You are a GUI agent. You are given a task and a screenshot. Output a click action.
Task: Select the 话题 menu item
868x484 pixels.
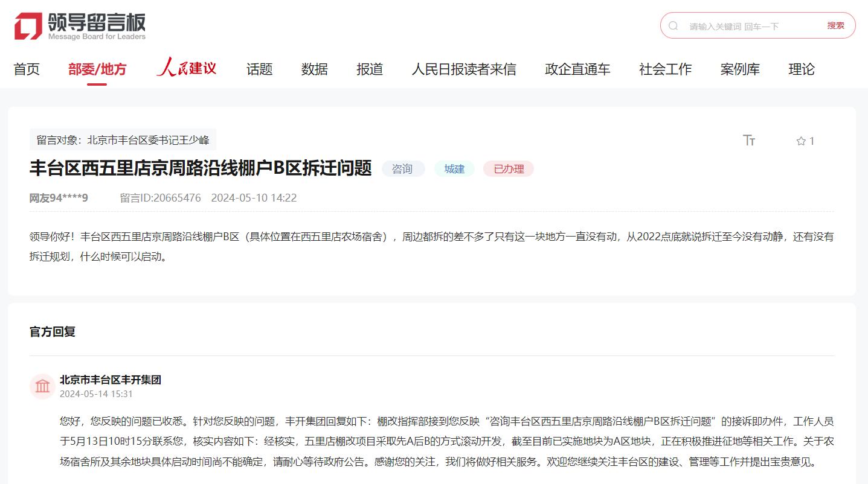(259, 69)
